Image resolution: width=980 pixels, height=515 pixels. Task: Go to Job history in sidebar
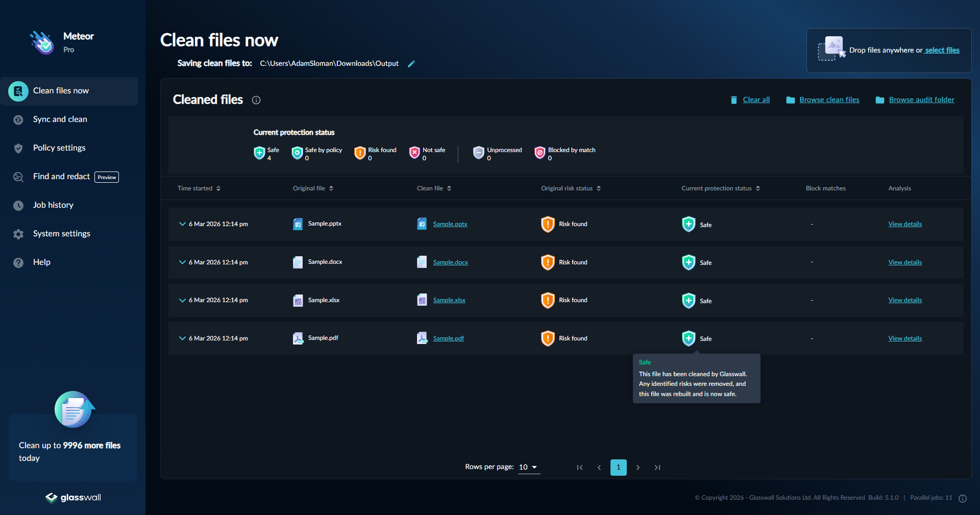53,205
